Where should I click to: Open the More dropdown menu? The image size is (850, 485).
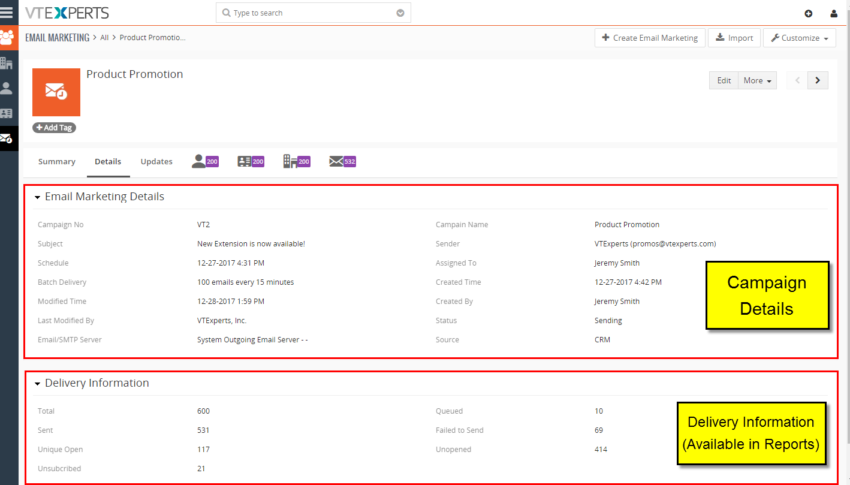coord(757,80)
